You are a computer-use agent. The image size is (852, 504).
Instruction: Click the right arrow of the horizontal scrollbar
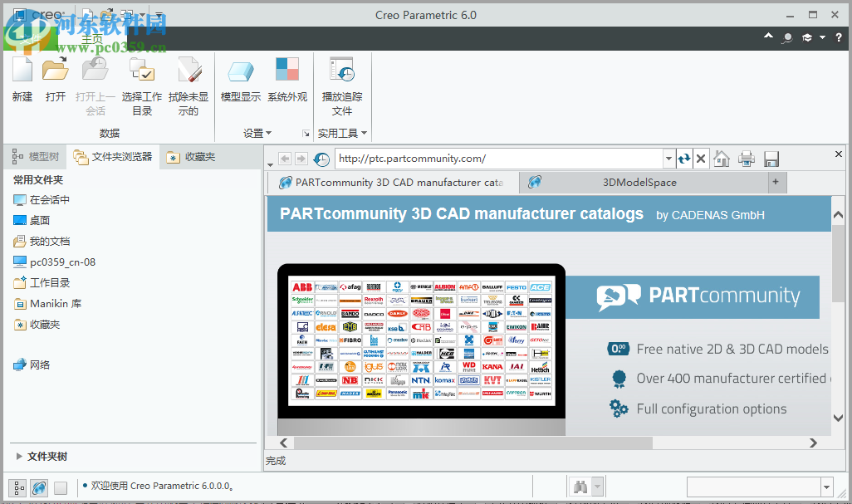click(813, 443)
